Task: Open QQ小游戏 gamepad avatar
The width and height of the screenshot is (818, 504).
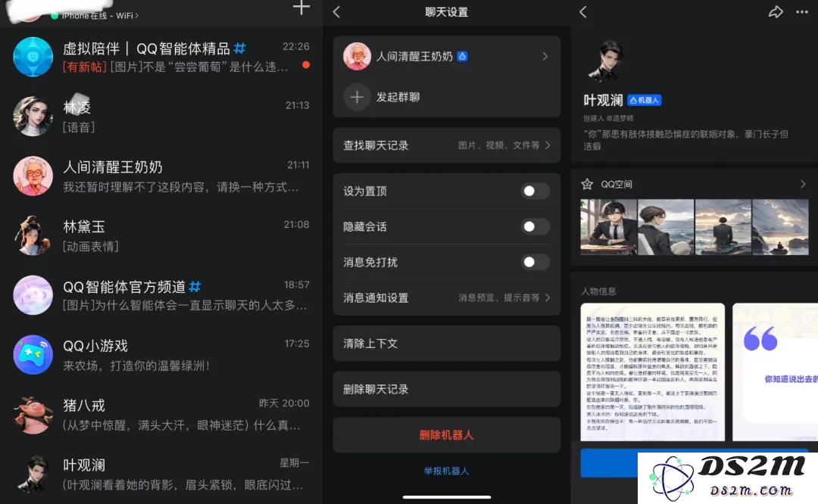Action: pos(33,355)
